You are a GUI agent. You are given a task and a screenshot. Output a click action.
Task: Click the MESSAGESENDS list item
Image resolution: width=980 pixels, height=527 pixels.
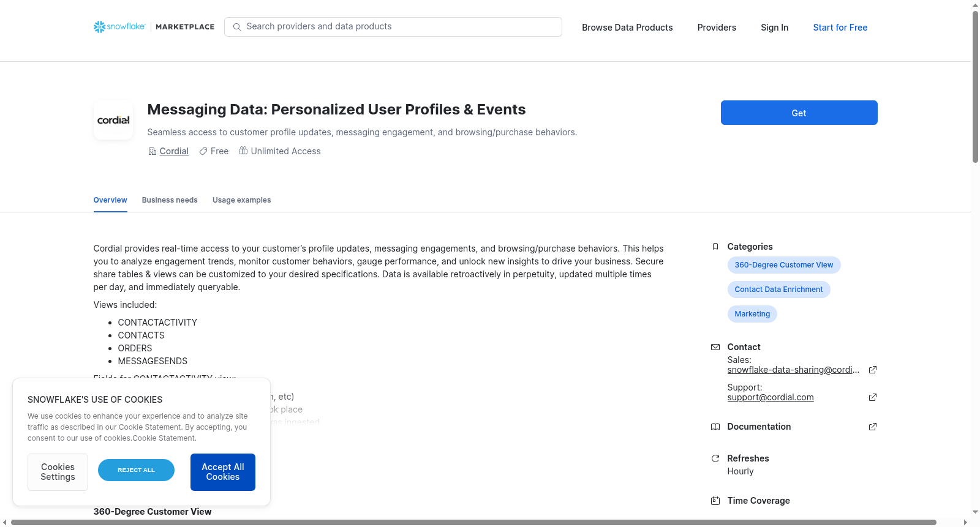pos(153,361)
